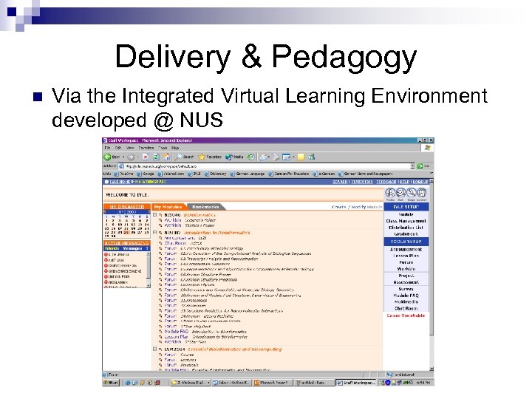Click the page vertical scrollbar
This screenshot has width=532, height=399.
pos(432,275)
